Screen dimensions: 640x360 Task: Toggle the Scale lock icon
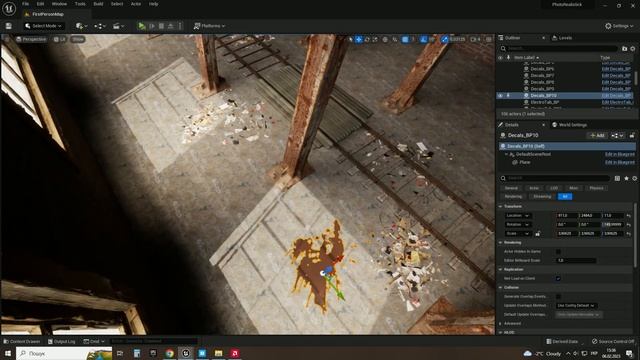pos(538,234)
